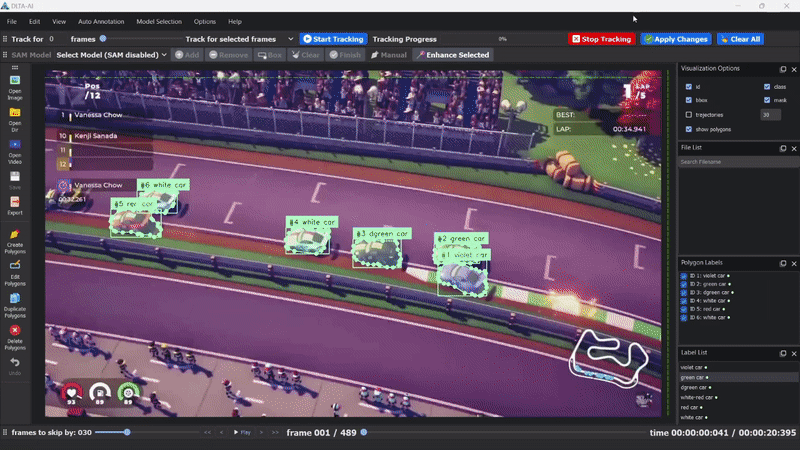Viewport: 800px width, 450px height.
Task: Close the Visualization Options panel
Action: pyautogui.click(x=794, y=69)
